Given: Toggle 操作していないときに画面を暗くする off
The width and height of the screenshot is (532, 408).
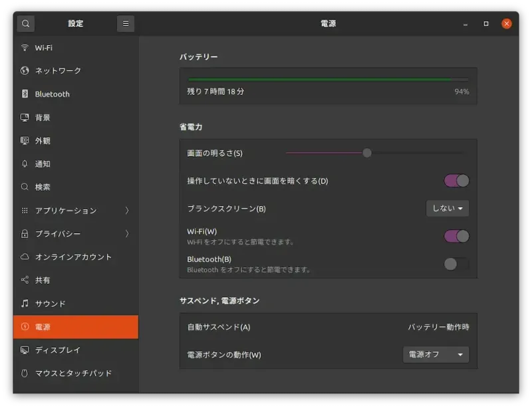Looking at the screenshot, I should click(457, 180).
